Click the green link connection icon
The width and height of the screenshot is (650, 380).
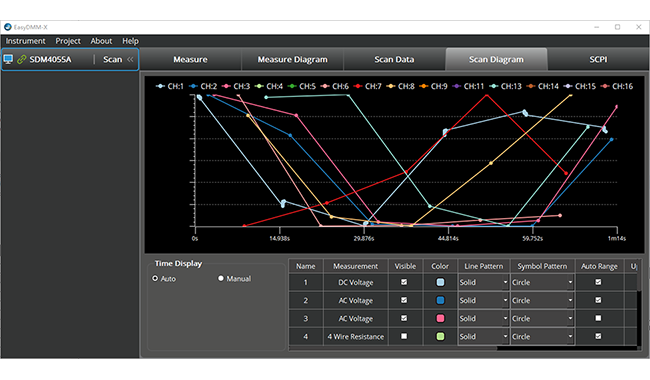point(22,59)
